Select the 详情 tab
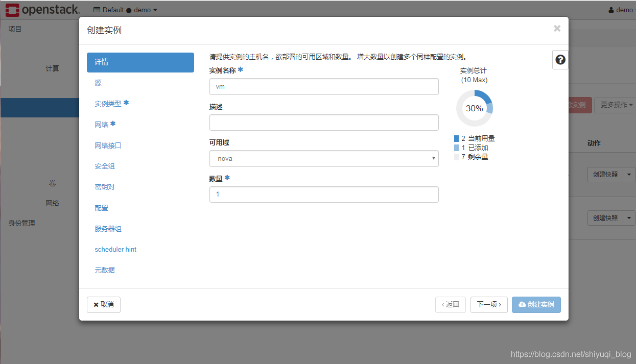This screenshot has width=636, height=364. (x=140, y=62)
